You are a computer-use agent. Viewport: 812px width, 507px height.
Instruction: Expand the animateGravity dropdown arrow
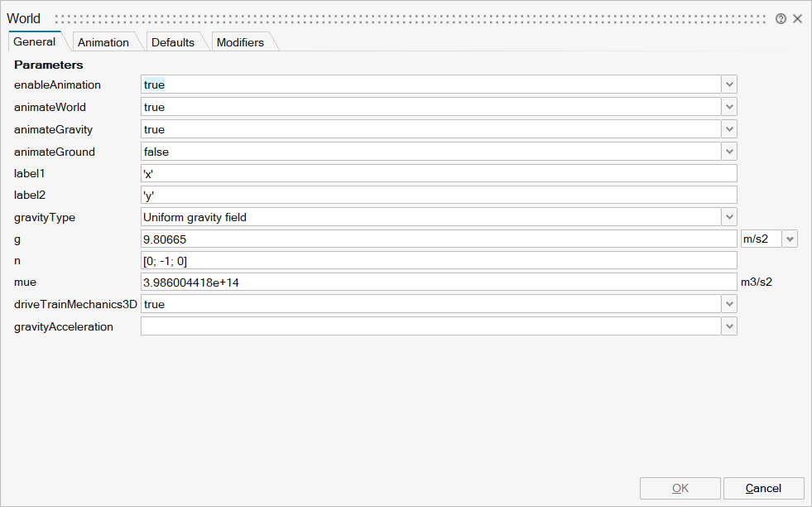point(729,129)
